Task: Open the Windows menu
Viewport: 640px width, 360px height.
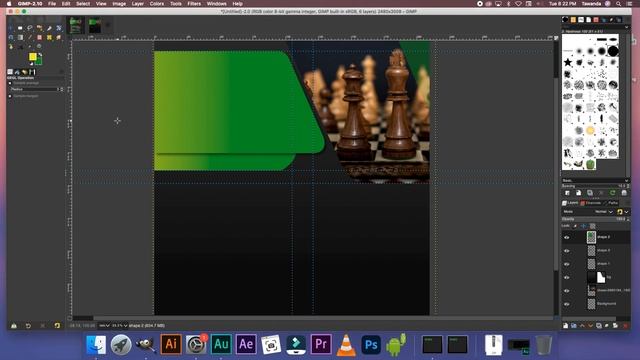Action: pos(216,4)
